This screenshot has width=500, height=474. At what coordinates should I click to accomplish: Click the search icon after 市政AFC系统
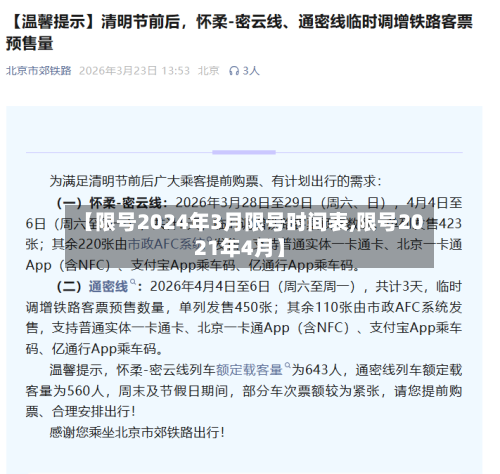click(x=209, y=239)
